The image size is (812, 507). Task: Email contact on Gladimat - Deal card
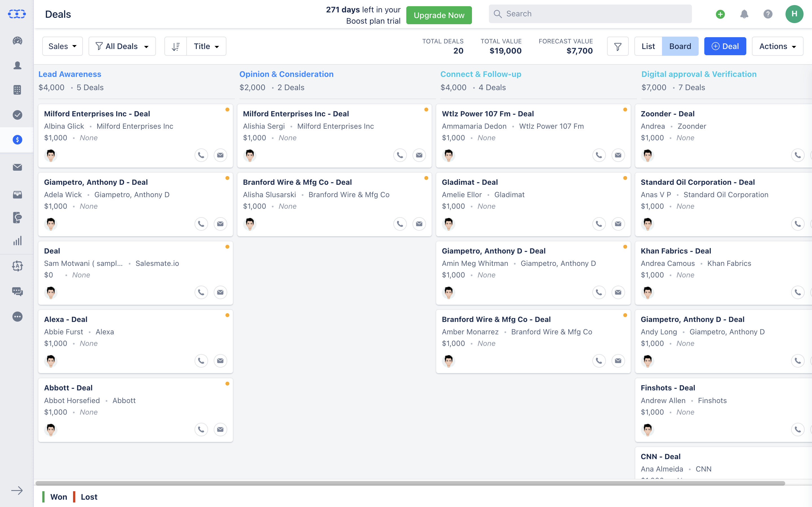pyautogui.click(x=618, y=224)
